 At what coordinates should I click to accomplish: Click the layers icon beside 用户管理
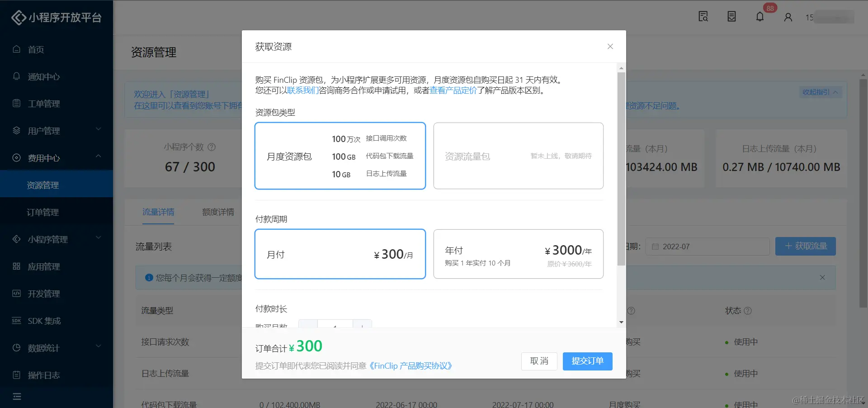click(17, 130)
